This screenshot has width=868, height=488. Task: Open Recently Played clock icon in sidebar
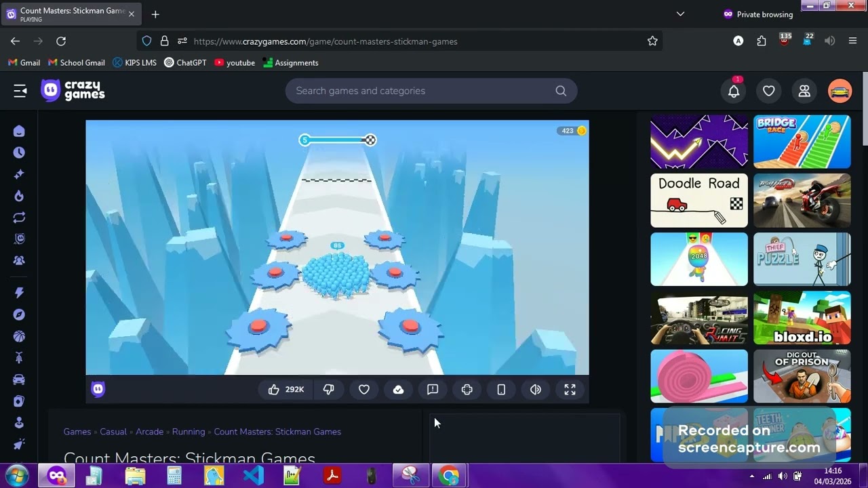19,152
